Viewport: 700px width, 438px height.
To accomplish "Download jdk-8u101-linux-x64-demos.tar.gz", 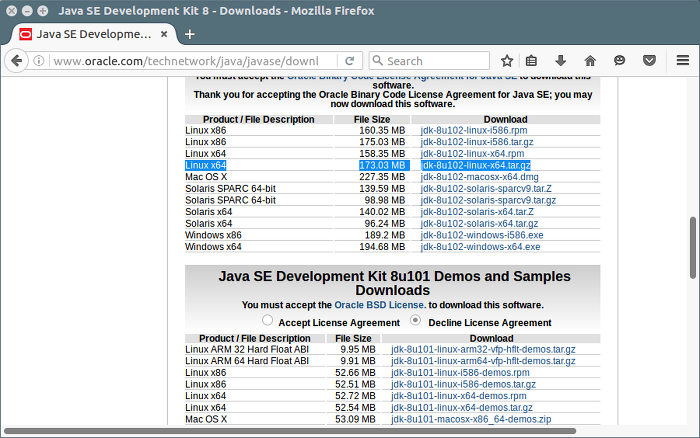I will [x=462, y=407].
